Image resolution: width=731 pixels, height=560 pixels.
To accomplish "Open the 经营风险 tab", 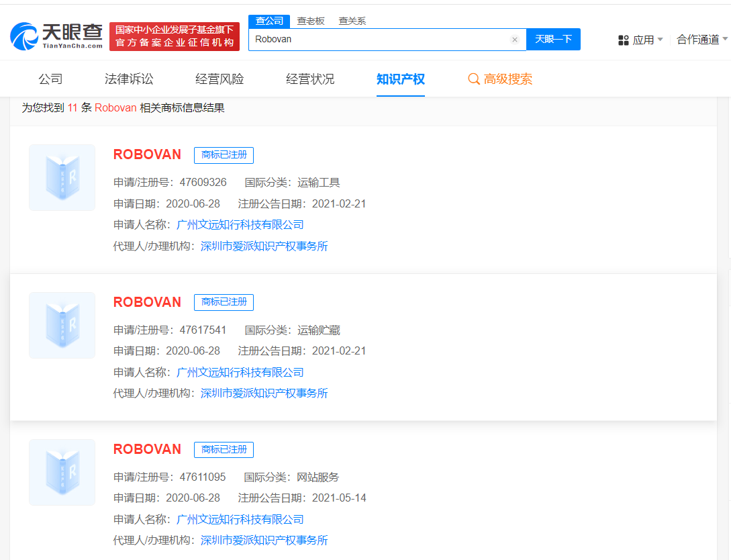I will (220, 79).
